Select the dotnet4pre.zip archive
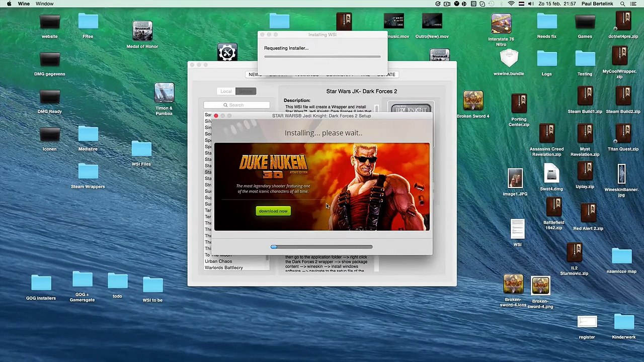 (x=623, y=22)
